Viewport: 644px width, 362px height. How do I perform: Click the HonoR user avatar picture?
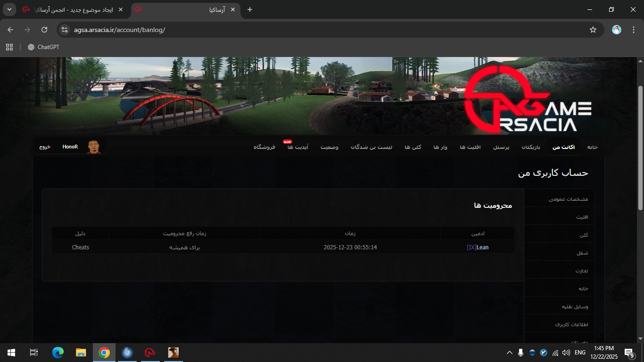[x=93, y=147]
